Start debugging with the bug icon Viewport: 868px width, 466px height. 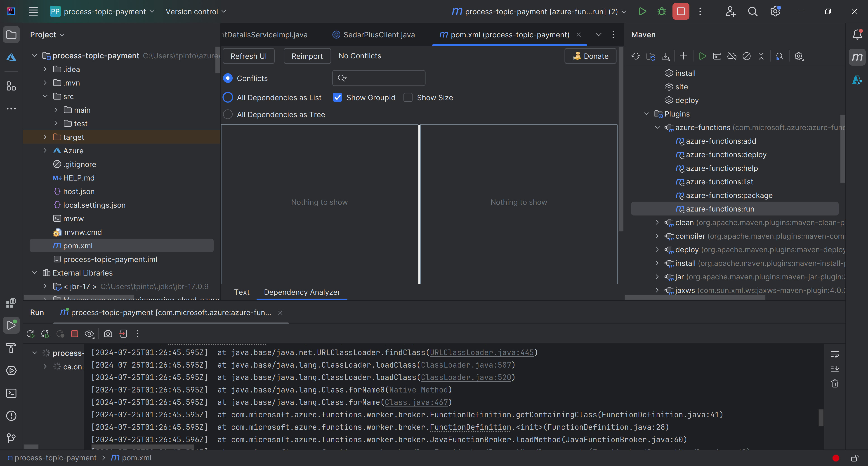point(661,12)
